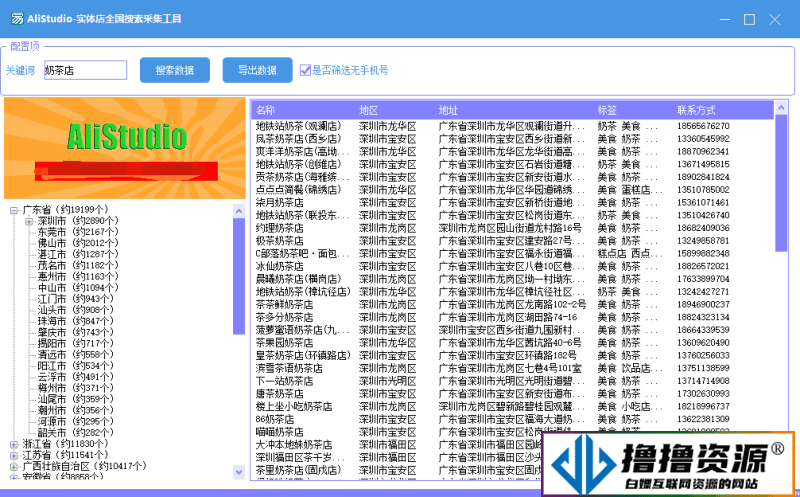Minimize the AliStudio window
Image resolution: width=800 pixels, height=497 pixels.
pos(724,19)
